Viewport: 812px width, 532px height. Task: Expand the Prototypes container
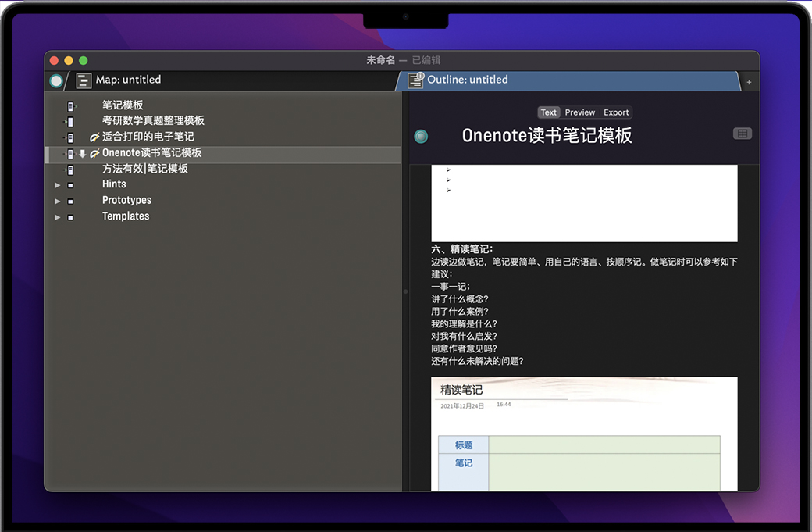coord(57,201)
